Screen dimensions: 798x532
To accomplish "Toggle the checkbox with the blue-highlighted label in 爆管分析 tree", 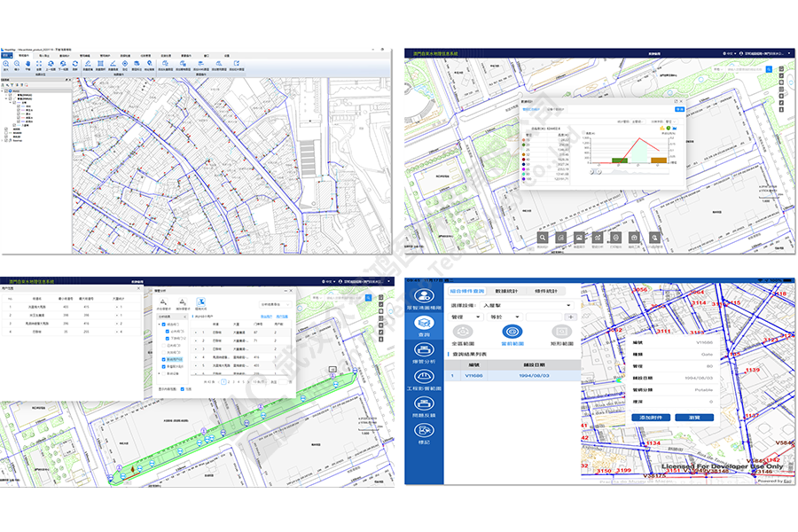I will [x=163, y=359].
